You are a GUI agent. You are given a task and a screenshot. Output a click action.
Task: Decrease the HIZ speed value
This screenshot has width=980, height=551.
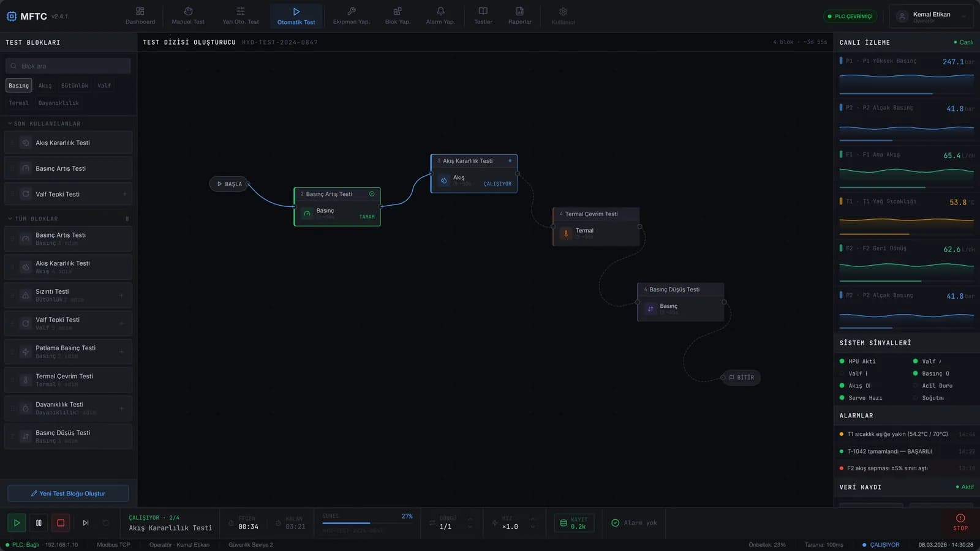pos(532,527)
